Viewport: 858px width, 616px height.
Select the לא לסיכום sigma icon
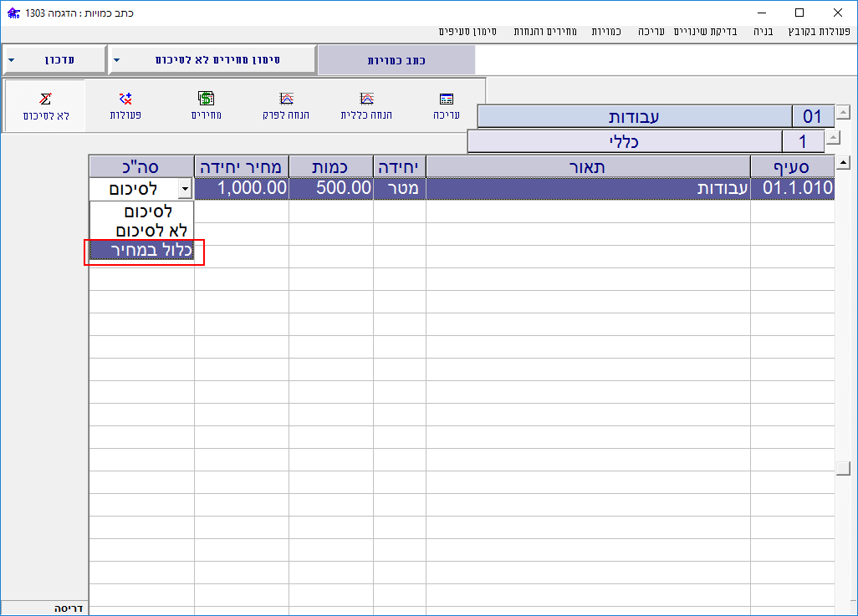45,104
